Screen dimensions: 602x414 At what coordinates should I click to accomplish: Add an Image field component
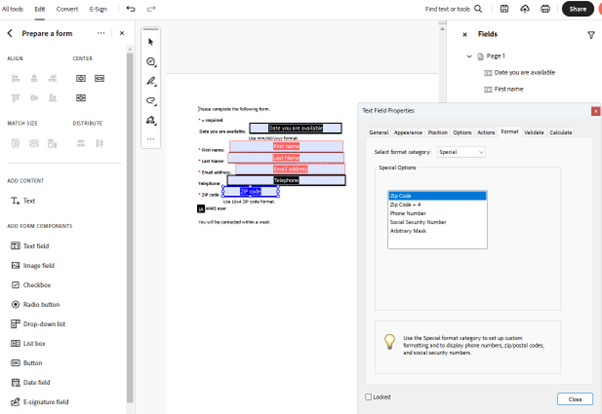click(33, 265)
